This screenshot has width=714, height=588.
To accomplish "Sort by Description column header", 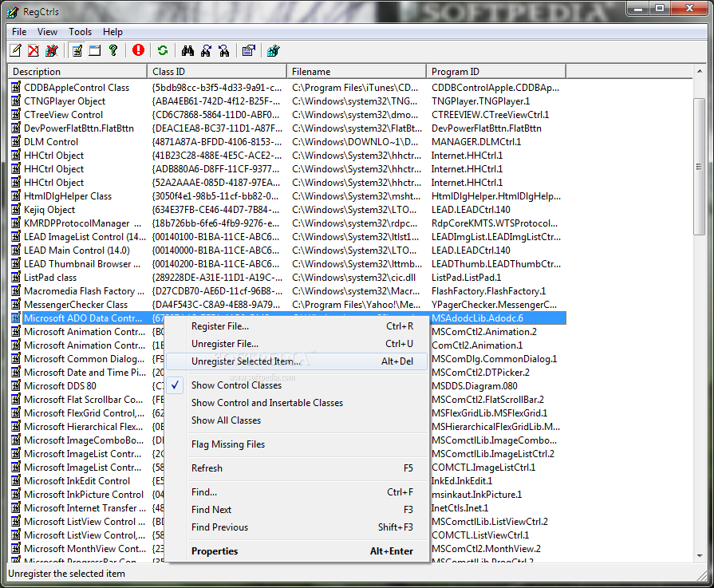I will tap(77, 72).
